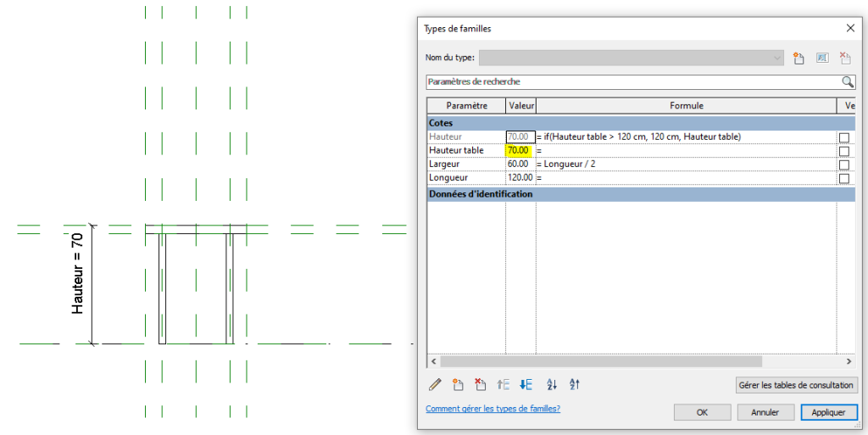The height and width of the screenshot is (435, 868).
Task: Click the New Parameter icon in bottom toolbar
Action: coord(458,385)
